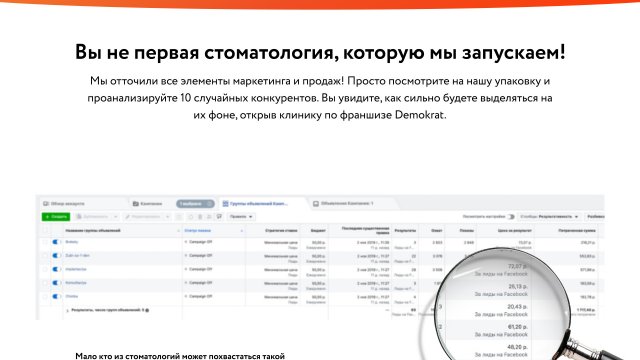This screenshot has height=360, width=640.
Task: Click the Campaign Off status in the Brekety row
Action: [200, 242]
